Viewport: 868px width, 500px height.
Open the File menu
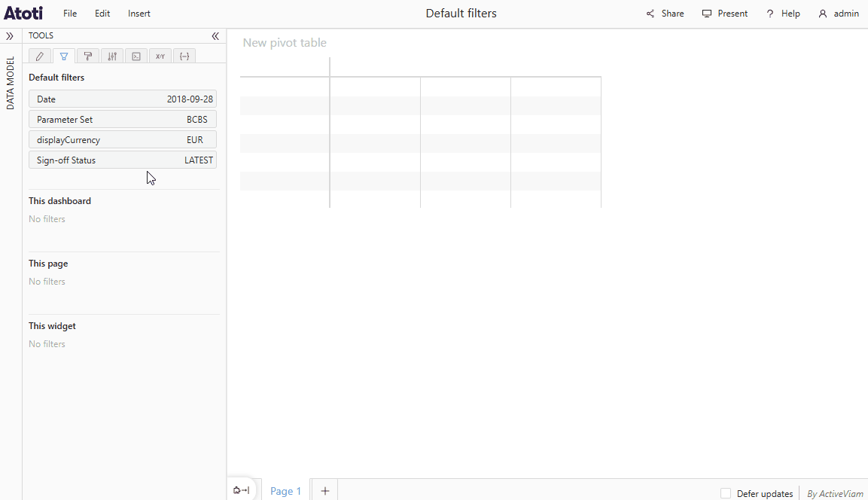pos(69,13)
